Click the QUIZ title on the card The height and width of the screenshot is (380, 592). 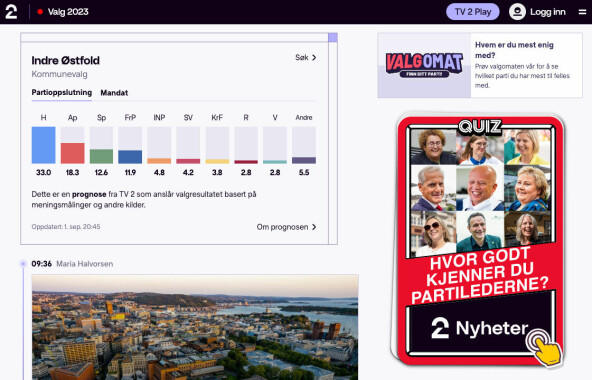tap(480, 127)
